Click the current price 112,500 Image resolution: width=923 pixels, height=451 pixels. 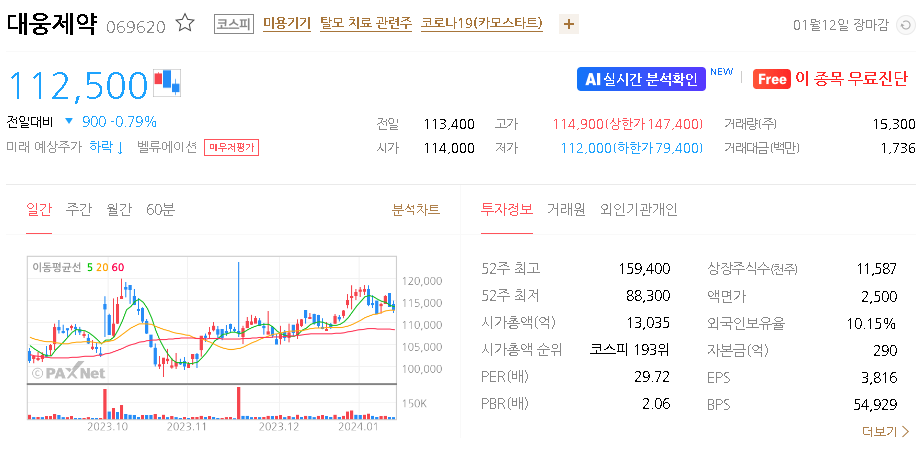[77, 84]
